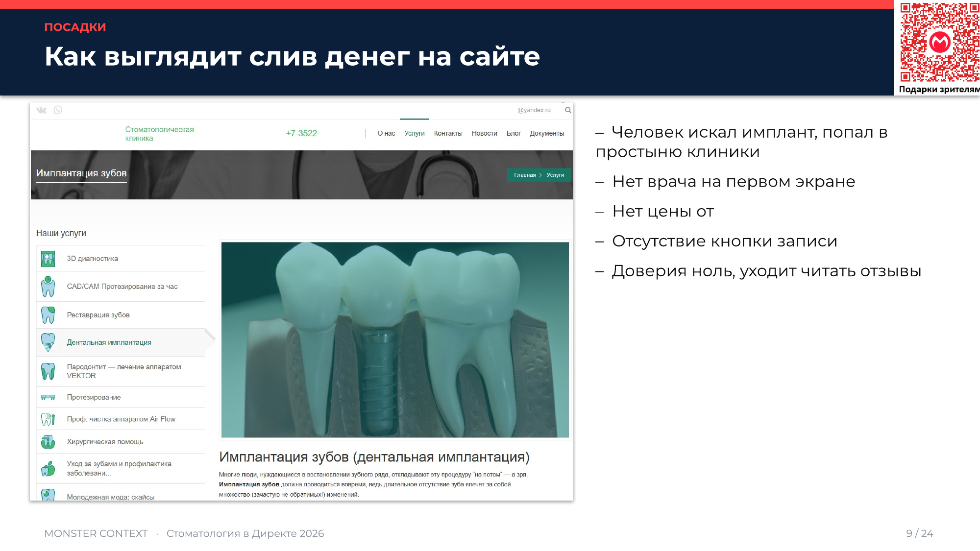Click the +7-3522 phone number
Screen dimensions: 980x551
tap(302, 133)
